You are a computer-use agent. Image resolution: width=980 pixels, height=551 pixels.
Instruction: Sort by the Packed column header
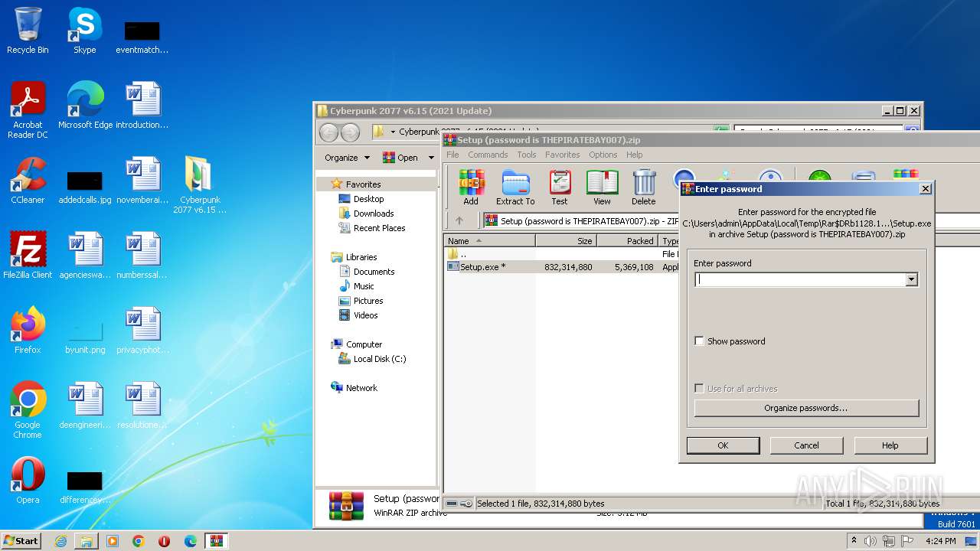pos(627,240)
